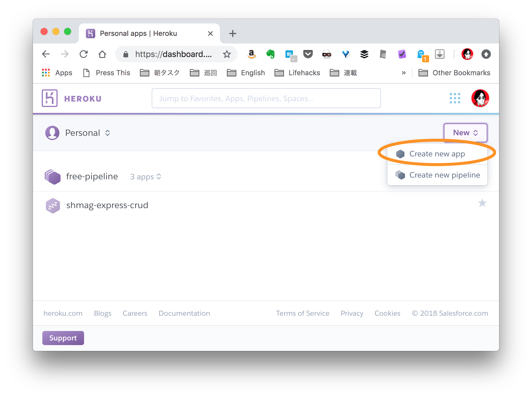Click the Ghostery ghost extension icon

(x=422, y=55)
